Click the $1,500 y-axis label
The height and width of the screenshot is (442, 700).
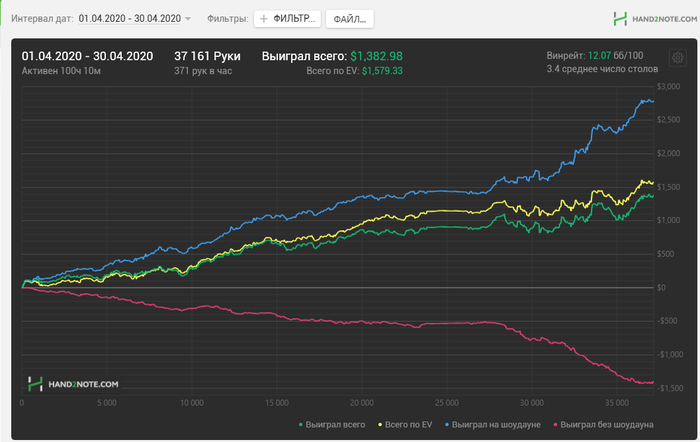668,187
